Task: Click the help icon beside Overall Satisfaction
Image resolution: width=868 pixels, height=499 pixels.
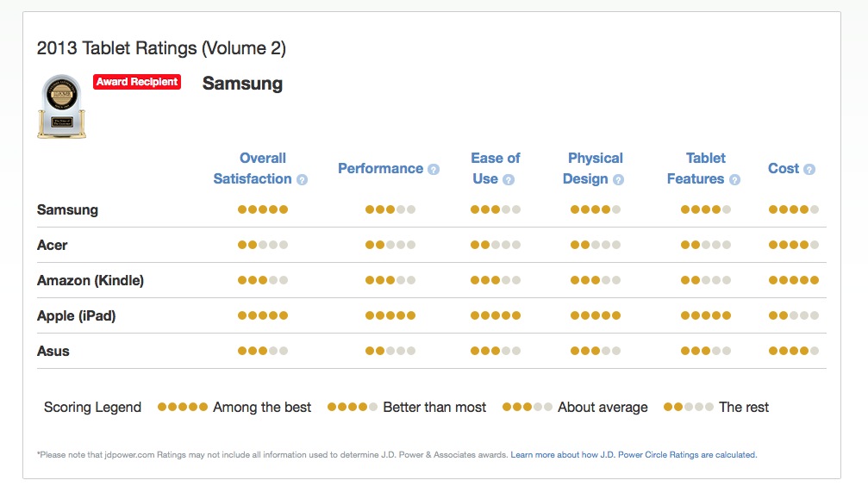Action: [302, 180]
